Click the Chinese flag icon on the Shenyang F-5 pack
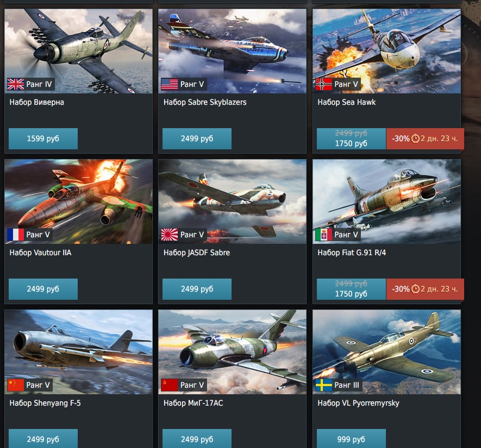 (16, 385)
